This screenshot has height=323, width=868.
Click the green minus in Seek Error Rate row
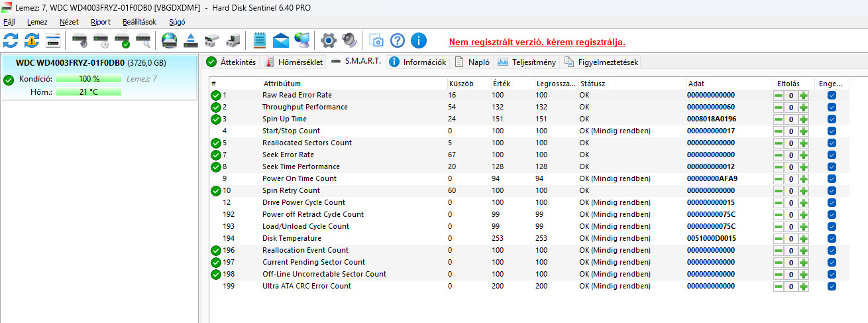(x=779, y=155)
